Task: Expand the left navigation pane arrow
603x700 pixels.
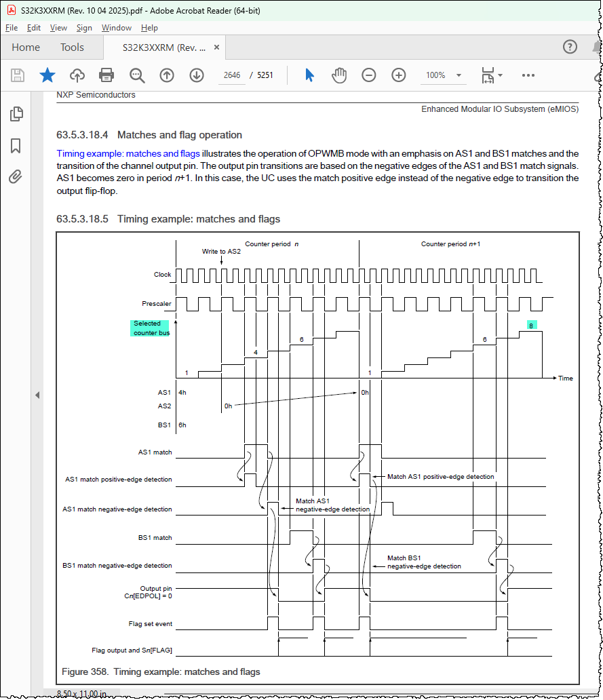Action: [37, 395]
